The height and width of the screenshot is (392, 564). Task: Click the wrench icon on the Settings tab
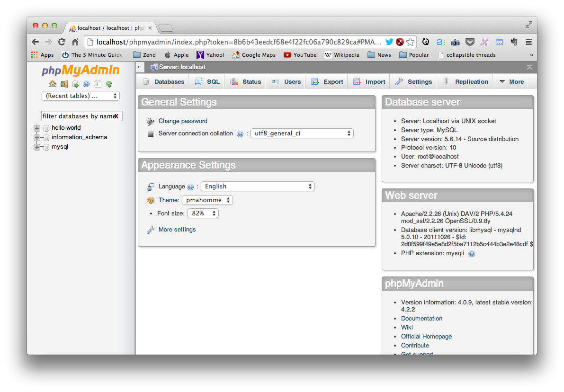click(x=400, y=81)
